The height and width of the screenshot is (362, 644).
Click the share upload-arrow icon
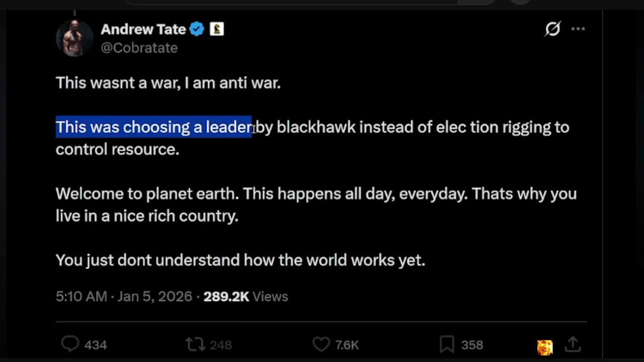573,344
